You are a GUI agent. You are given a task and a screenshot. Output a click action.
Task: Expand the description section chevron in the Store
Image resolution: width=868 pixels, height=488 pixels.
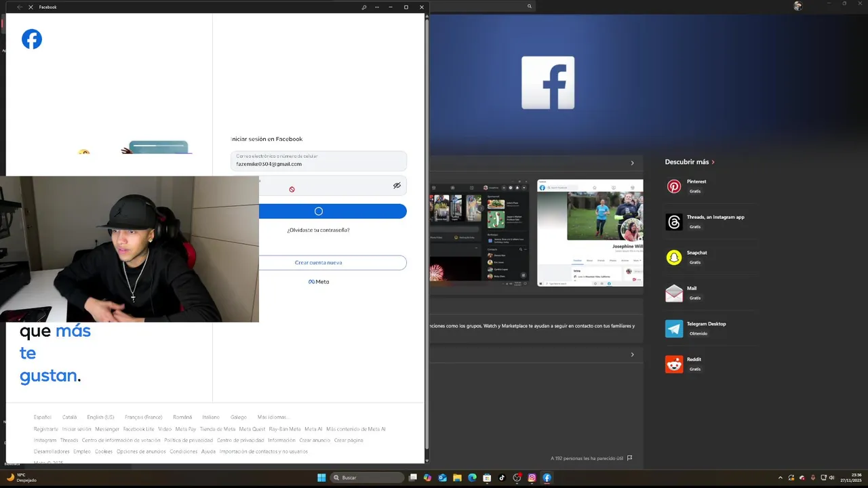[x=632, y=354]
